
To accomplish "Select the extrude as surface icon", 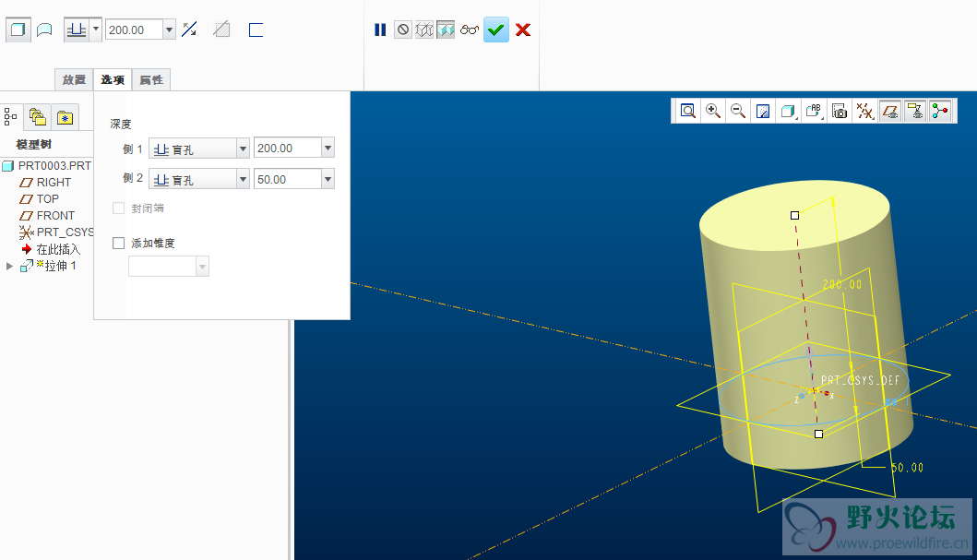I will (44, 30).
